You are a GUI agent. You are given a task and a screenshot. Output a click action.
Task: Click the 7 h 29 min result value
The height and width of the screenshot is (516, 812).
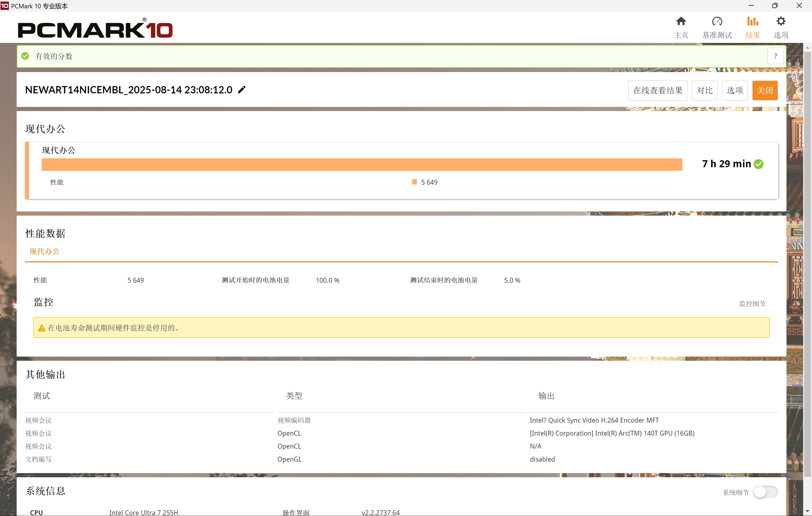tap(726, 164)
